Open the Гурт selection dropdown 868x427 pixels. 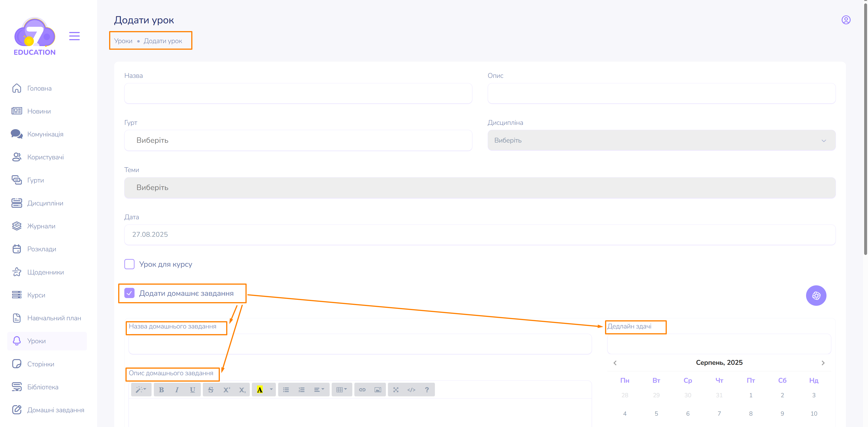coord(298,140)
